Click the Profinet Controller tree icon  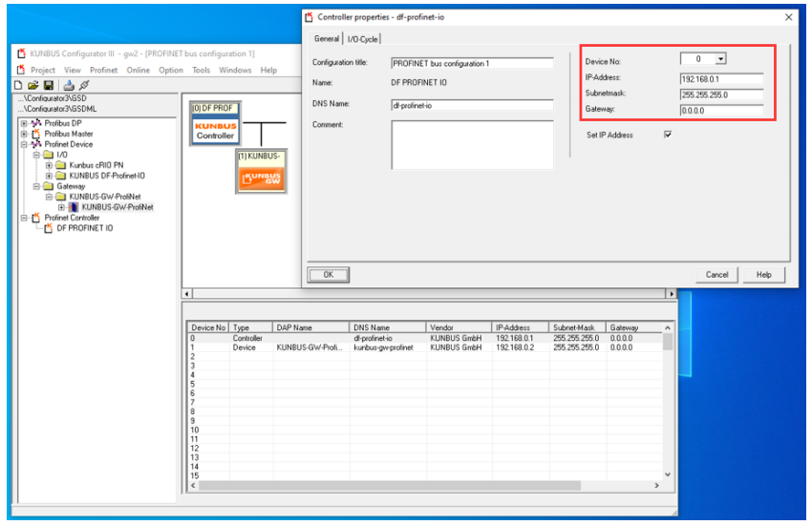pyautogui.click(x=36, y=218)
